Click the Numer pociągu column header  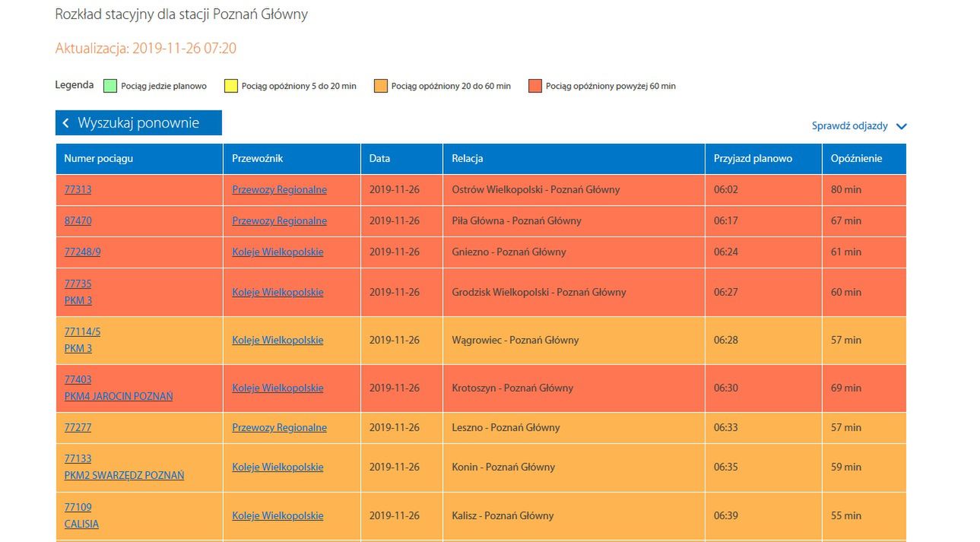point(139,159)
